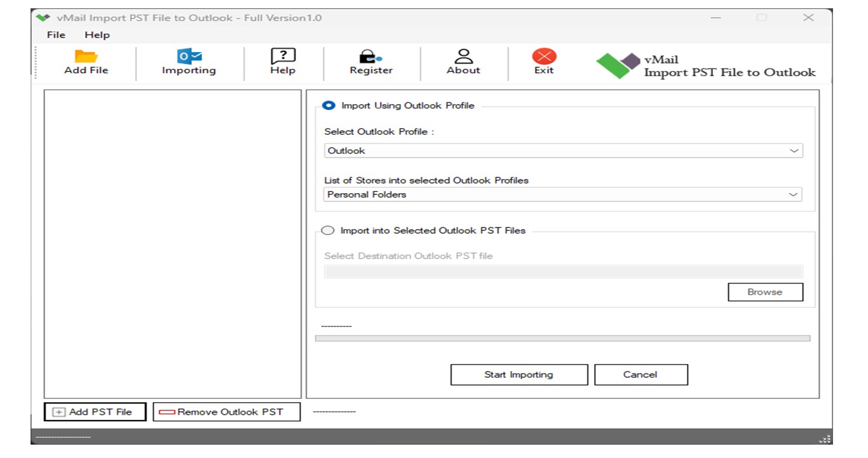Click the Browse button
Image resolution: width=868 pixels, height=458 pixels.
tap(765, 292)
